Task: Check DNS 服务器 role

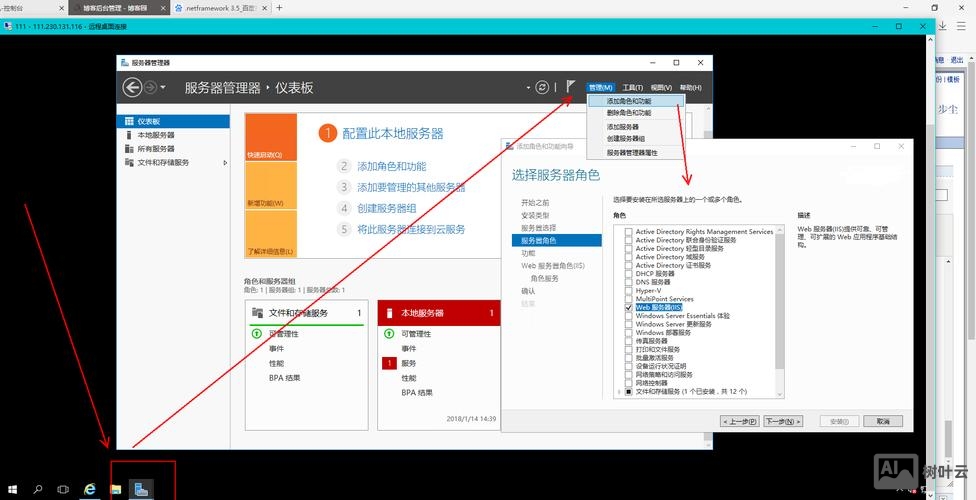Action: pyautogui.click(x=629, y=282)
